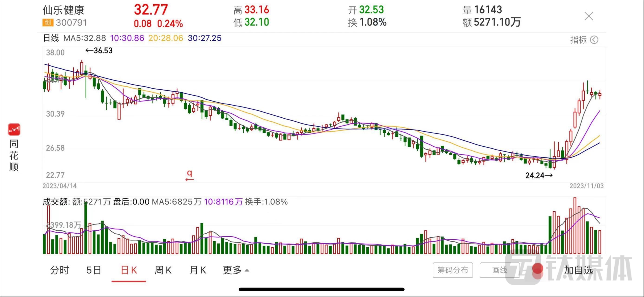Image resolution: width=644 pixels, height=297 pixels.
Task: Switch to 5日 tab
Action: [94, 270]
